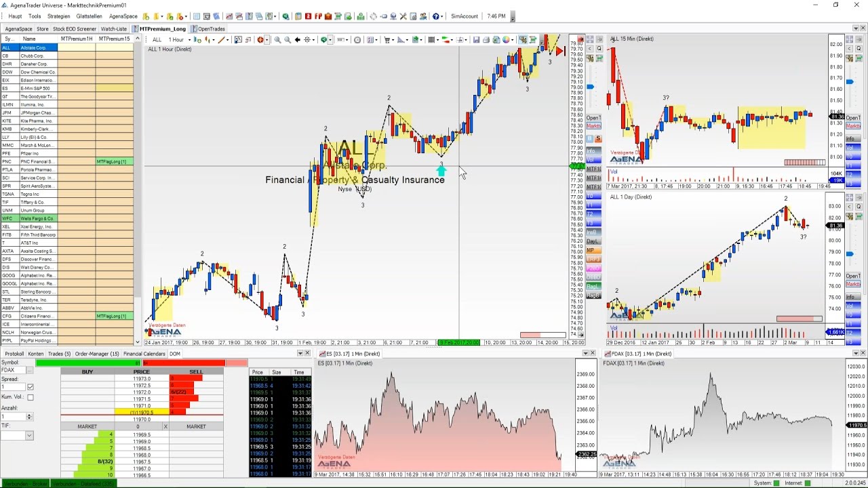Click the clock circle icon in chart toolbar

coord(357,40)
